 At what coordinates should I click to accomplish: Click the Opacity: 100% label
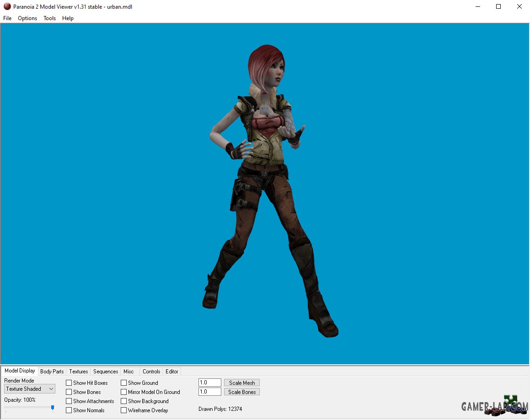pos(20,400)
